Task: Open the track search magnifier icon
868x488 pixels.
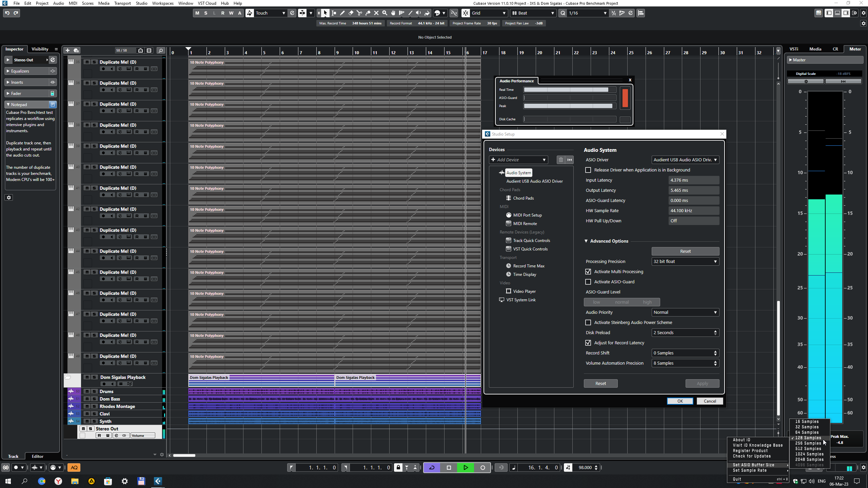Action: coord(161,50)
